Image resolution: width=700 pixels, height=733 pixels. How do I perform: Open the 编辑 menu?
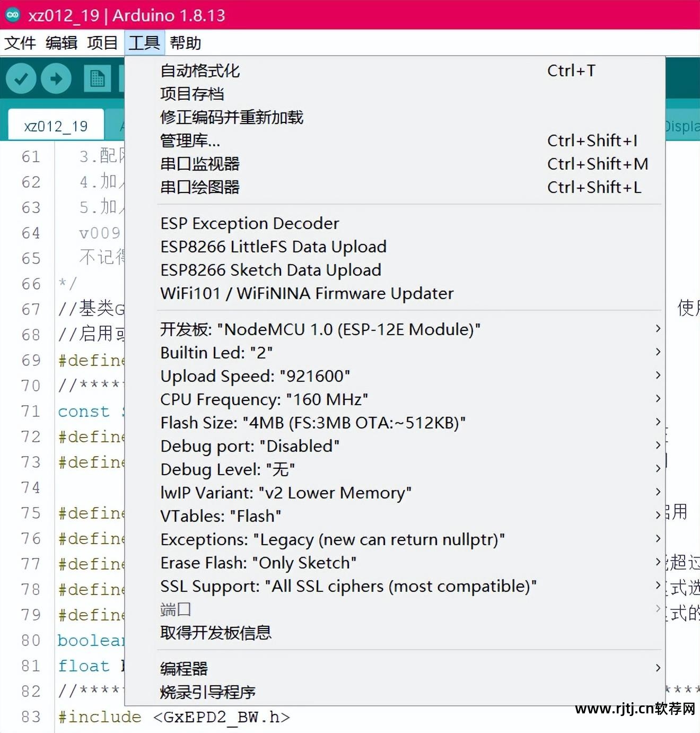pos(62,43)
